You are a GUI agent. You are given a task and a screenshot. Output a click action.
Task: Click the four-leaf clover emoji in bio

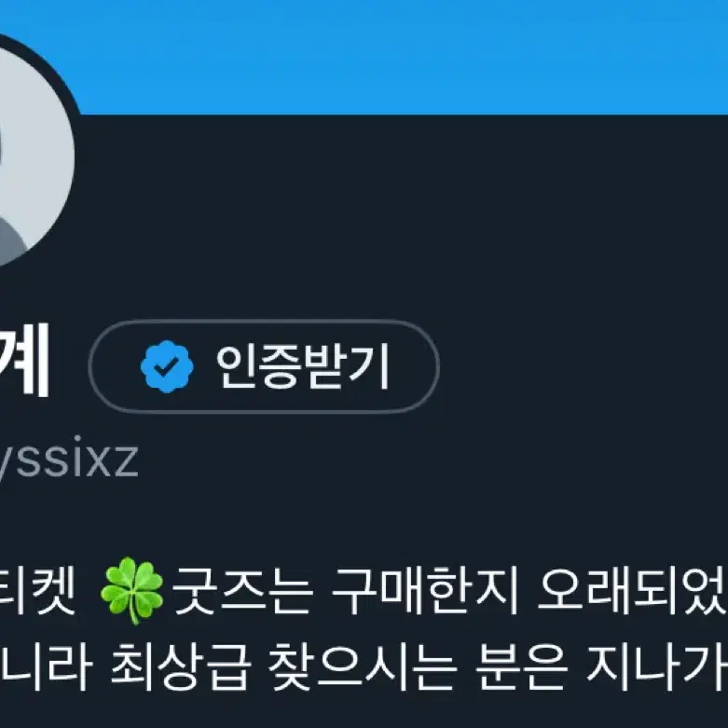pyautogui.click(x=132, y=591)
